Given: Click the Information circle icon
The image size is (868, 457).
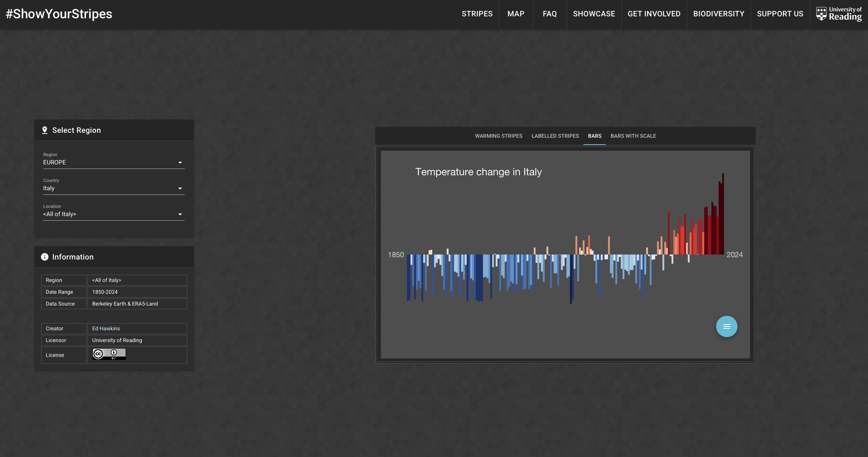Looking at the screenshot, I should [45, 257].
